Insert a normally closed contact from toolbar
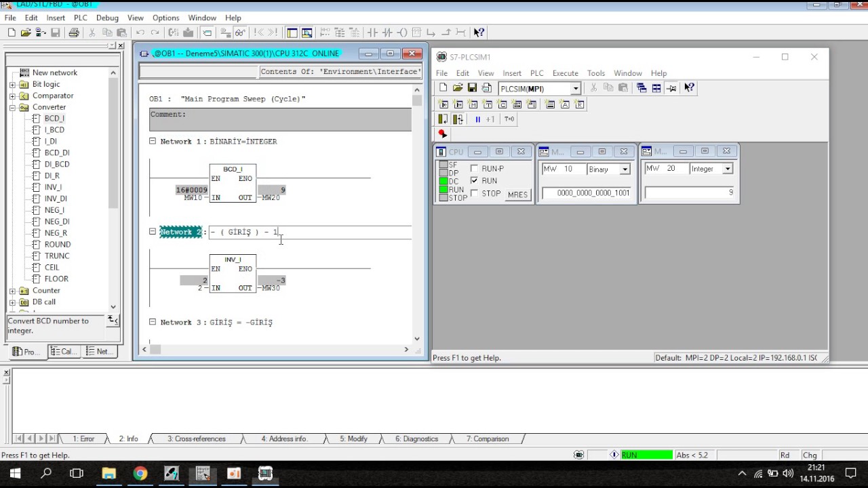This screenshot has width=868, height=488. (x=387, y=33)
